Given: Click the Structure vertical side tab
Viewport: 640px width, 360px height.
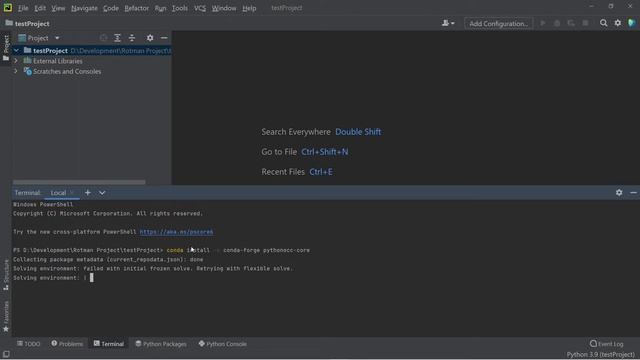Looking at the screenshot, I should pos(6,275).
